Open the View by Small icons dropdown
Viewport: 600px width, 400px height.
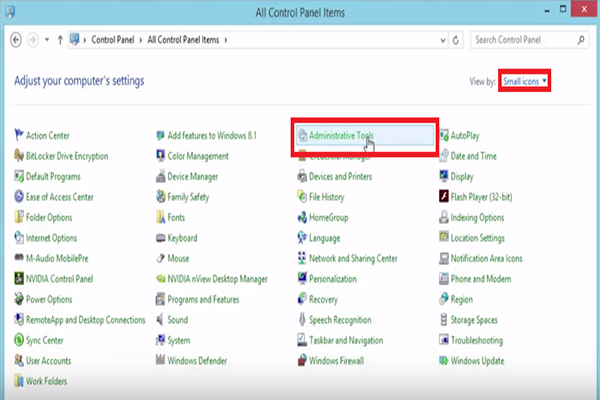[x=525, y=81]
